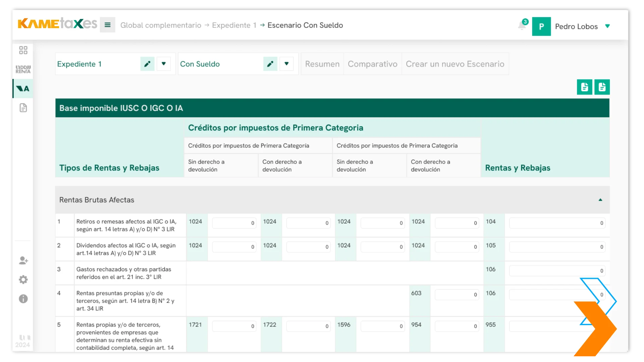Edit the Con Sueldo scenario with pencil icon
Screen dimensions: 644x362
click(x=270, y=64)
